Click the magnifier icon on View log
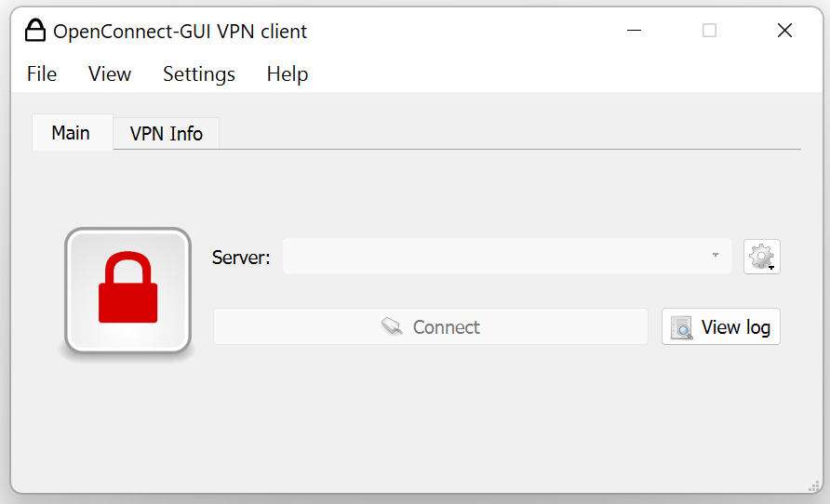 (682, 327)
